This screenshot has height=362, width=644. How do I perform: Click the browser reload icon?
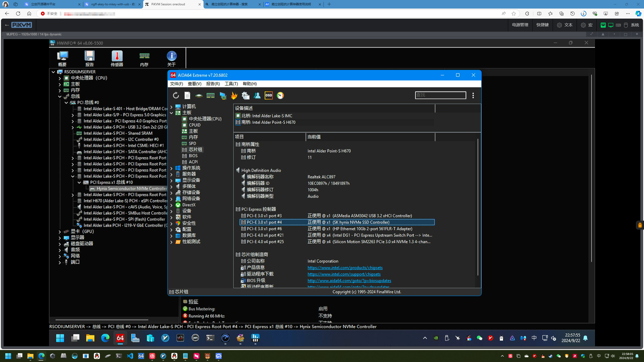[x=18, y=14]
